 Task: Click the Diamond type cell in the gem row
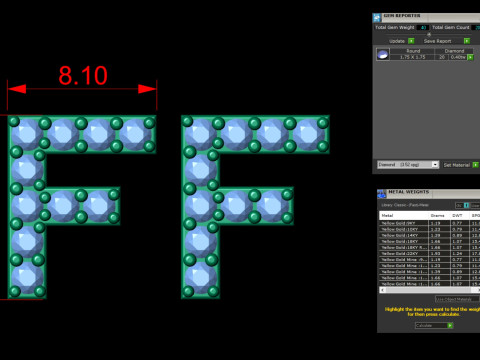point(454,51)
